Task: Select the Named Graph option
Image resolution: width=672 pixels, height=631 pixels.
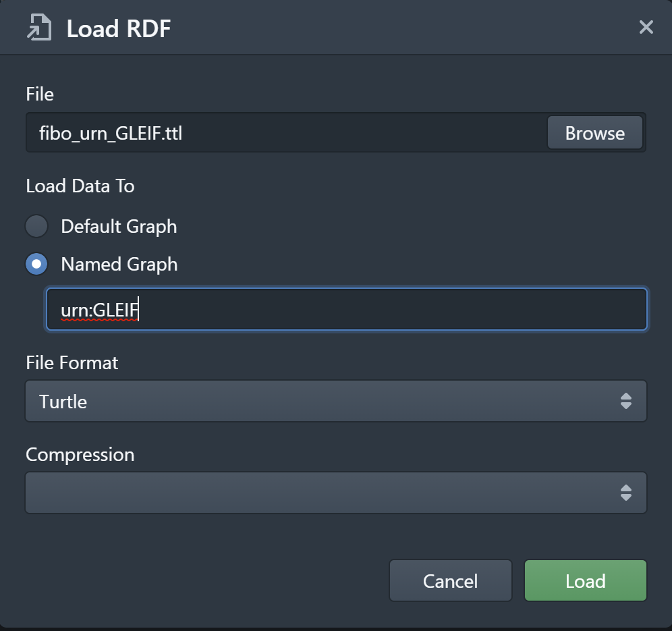Action: [x=36, y=264]
